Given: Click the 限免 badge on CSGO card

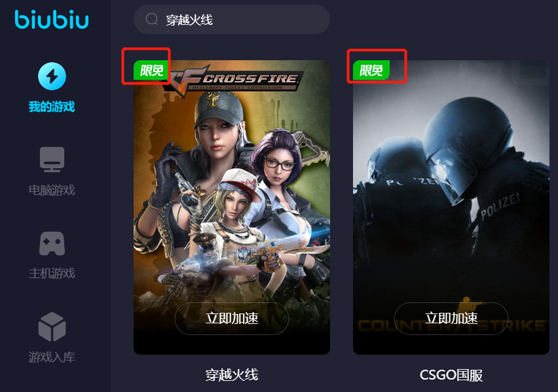Looking at the screenshot, I should 371,70.
